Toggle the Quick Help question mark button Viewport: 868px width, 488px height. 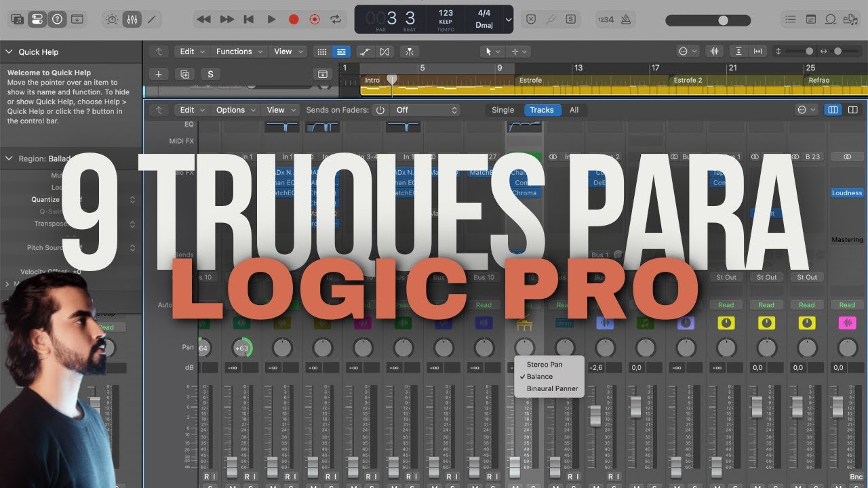(x=58, y=20)
